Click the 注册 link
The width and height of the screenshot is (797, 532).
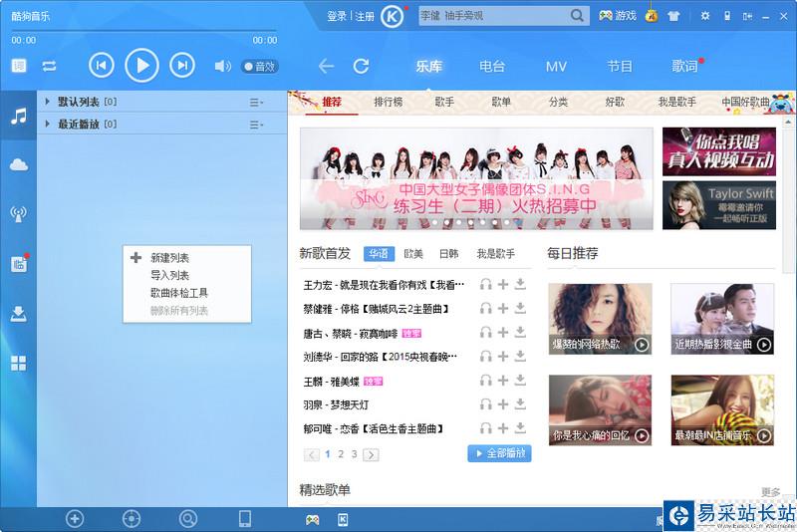click(365, 16)
